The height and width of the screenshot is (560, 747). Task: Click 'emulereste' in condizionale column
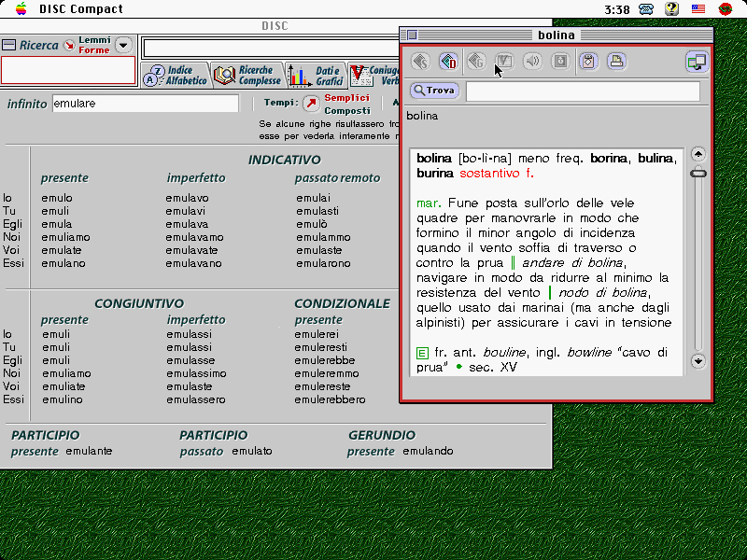click(x=322, y=386)
